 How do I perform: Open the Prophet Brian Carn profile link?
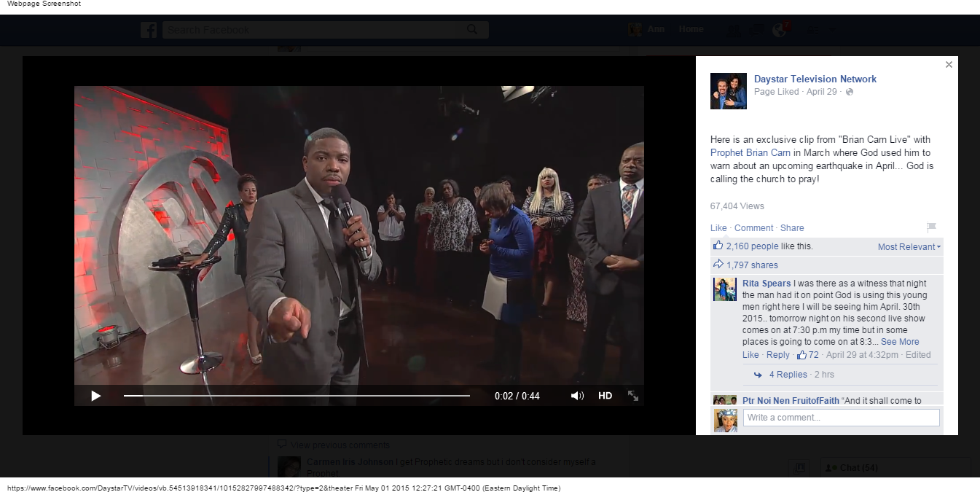pyautogui.click(x=749, y=153)
